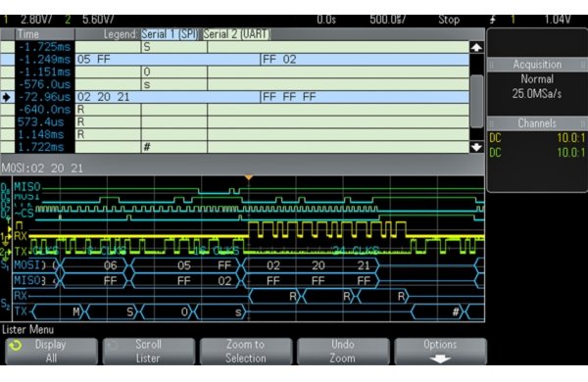
Task: Click the Stop run status indicator
Action: point(449,20)
